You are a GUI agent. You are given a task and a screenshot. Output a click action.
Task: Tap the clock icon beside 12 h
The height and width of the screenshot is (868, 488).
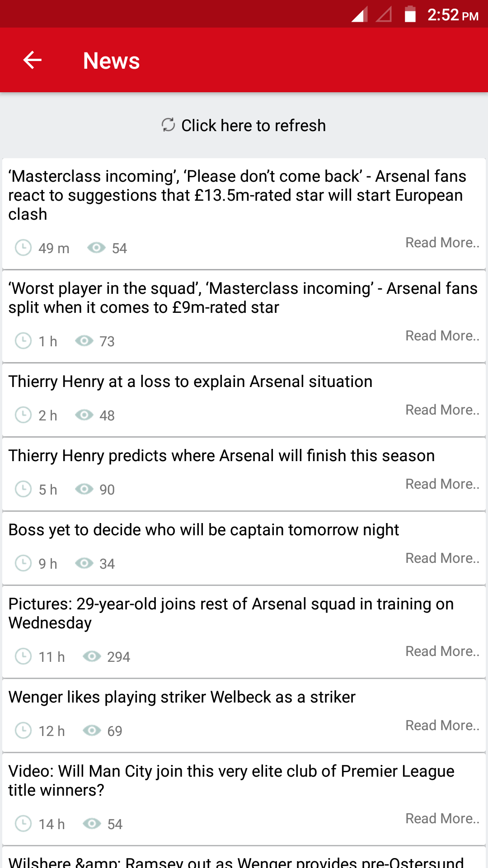point(23,731)
